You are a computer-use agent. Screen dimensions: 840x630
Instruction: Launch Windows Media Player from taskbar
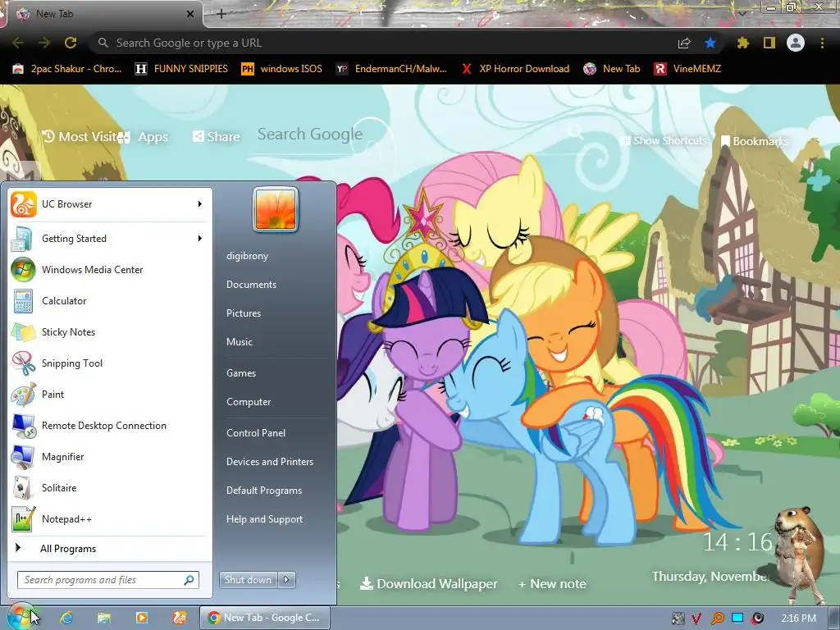point(142,618)
